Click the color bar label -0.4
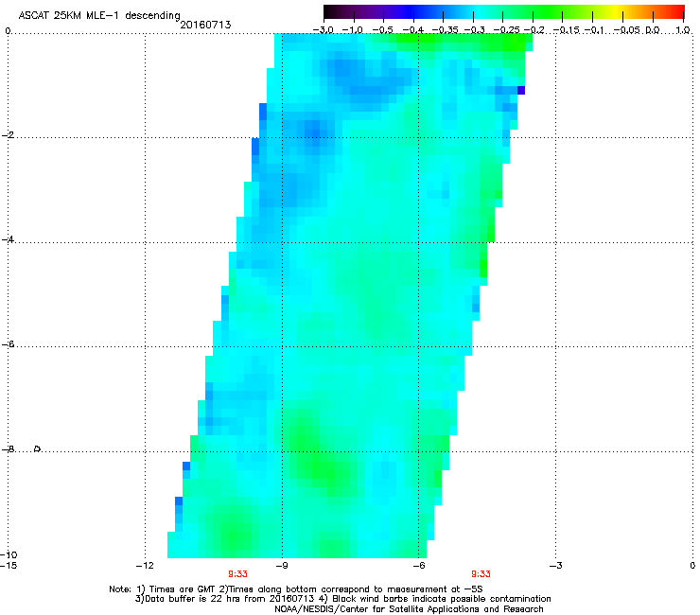This screenshot has width=700, height=615. point(413,30)
